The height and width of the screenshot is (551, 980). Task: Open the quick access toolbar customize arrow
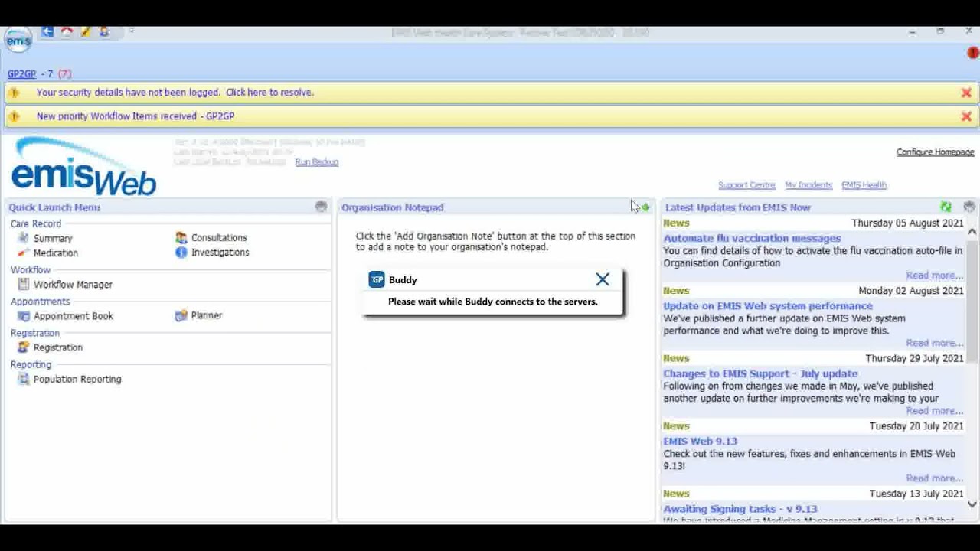coord(132,31)
